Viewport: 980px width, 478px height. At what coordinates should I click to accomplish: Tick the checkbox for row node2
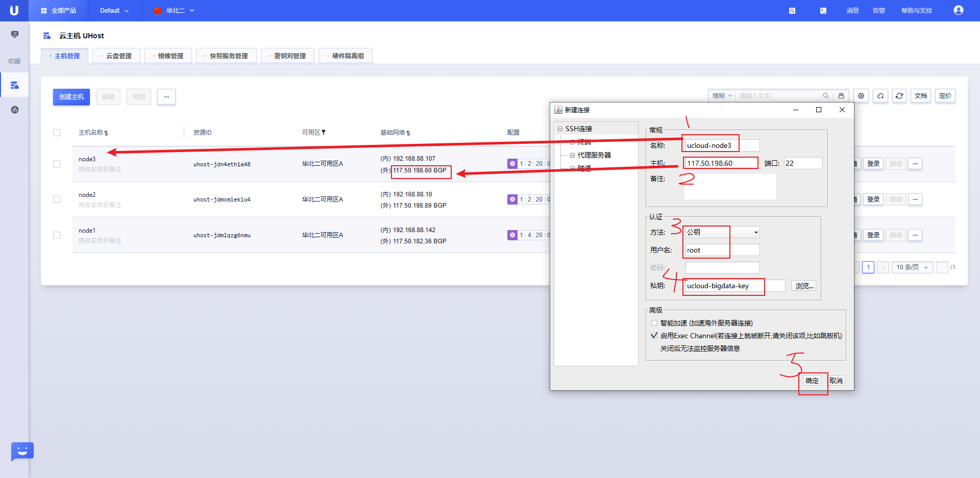tap(57, 199)
